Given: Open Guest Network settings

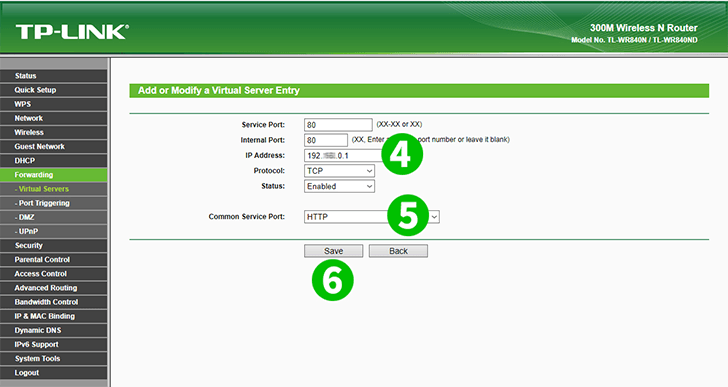Looking at the screenshot, I should [53, 147].
